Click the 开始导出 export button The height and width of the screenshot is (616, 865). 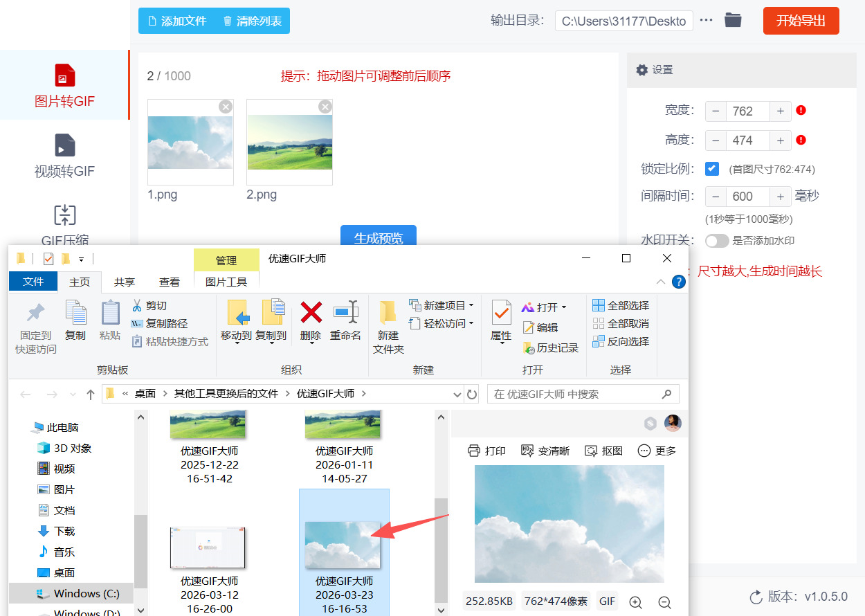801,20
